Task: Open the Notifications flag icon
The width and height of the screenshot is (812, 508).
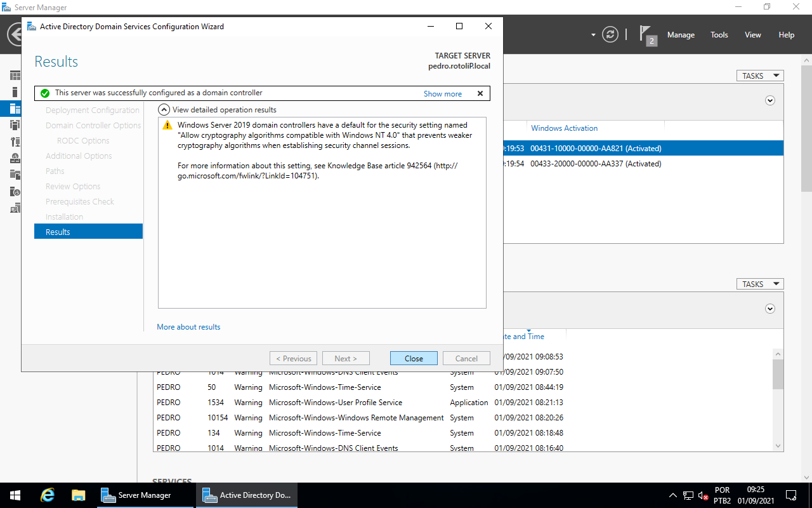Action: (646, 34)
